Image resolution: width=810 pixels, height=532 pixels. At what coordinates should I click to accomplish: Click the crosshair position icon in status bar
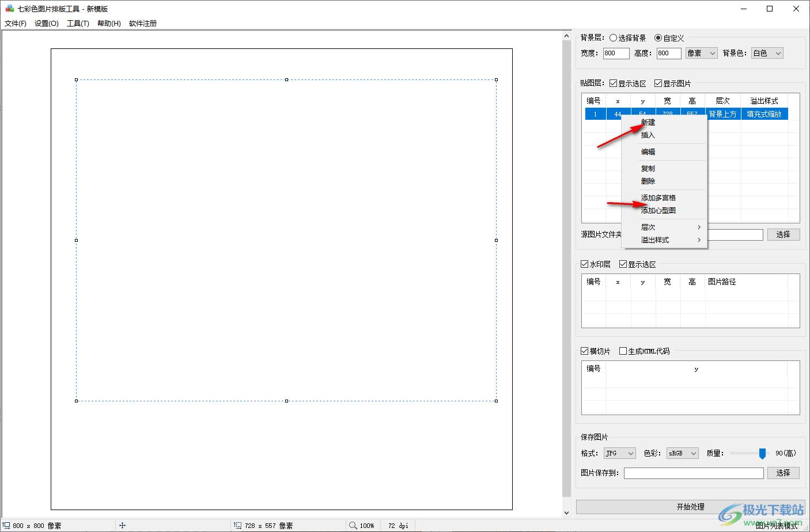122,525
